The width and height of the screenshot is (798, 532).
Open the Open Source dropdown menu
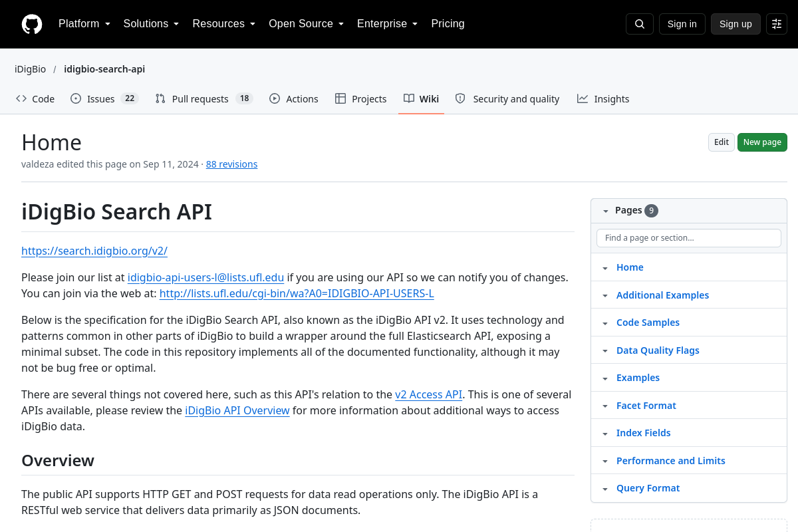coord(307,24)
